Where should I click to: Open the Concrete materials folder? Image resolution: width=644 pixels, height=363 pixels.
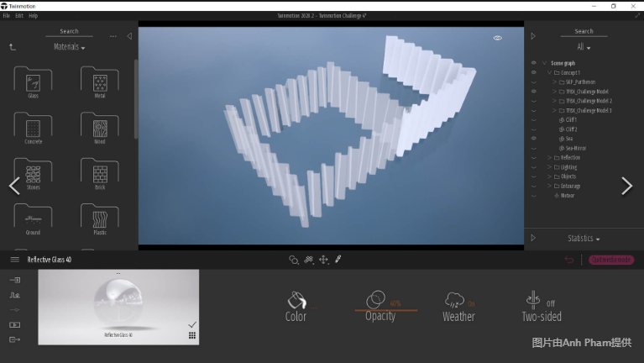(x=33, y=128)
